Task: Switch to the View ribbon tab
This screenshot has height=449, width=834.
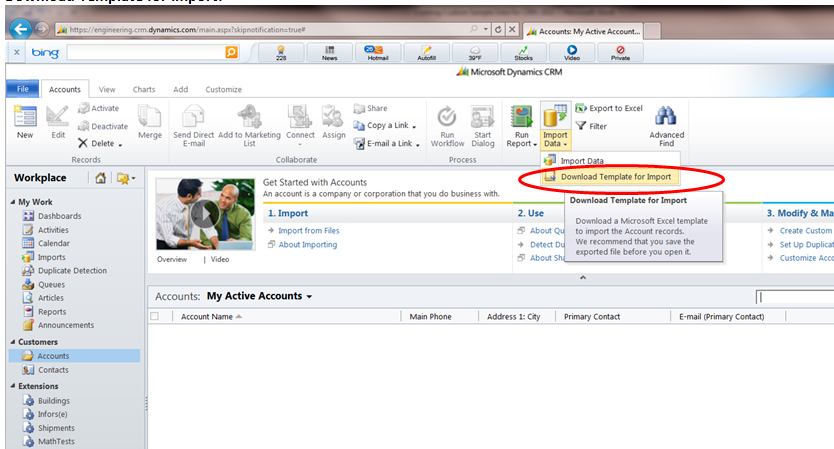Action: tap(106, 89)
